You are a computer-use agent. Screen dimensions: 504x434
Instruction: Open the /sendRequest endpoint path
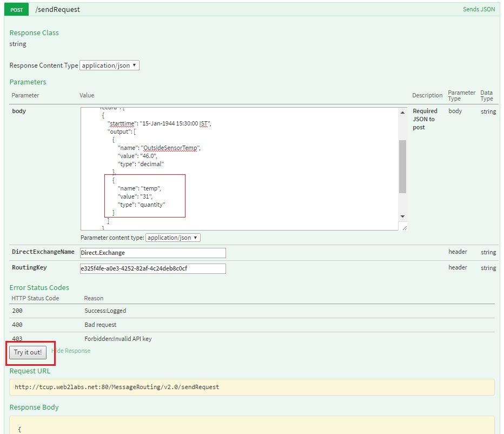[x=57, y=10]
